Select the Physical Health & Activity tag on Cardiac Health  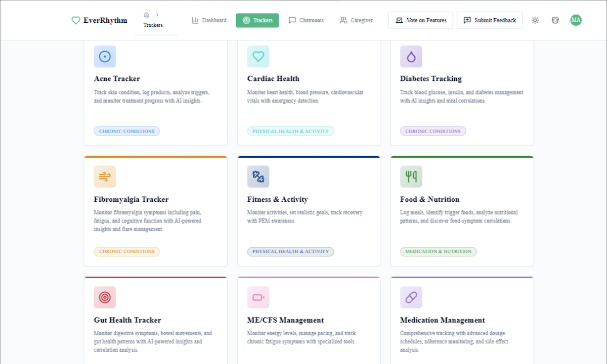point(290,131)
